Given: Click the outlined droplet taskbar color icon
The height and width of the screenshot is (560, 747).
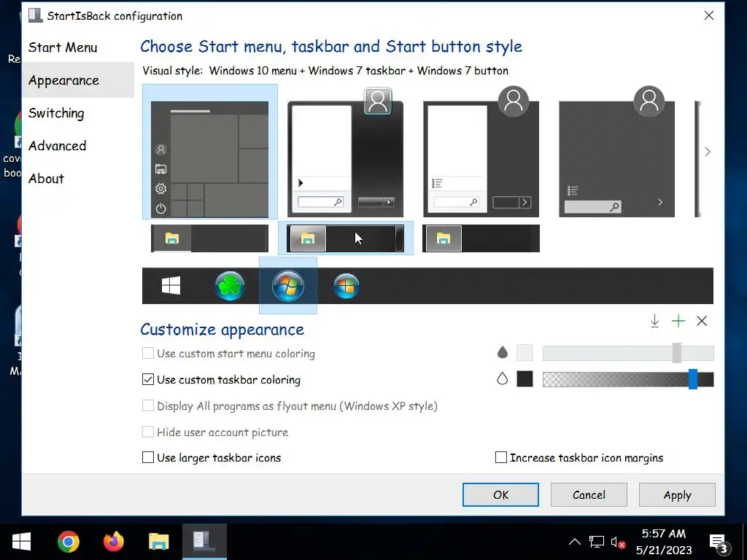Looking at the screenshot, I should point(502,379).
